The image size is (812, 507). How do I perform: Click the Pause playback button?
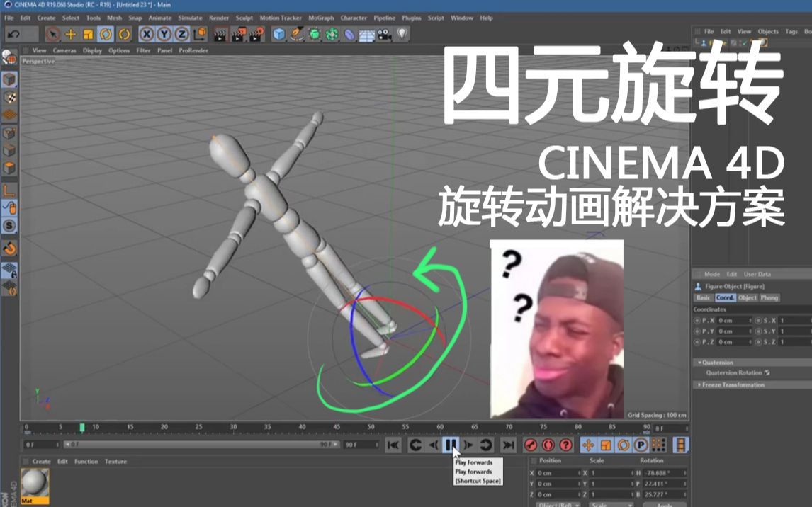pos(450,445)
